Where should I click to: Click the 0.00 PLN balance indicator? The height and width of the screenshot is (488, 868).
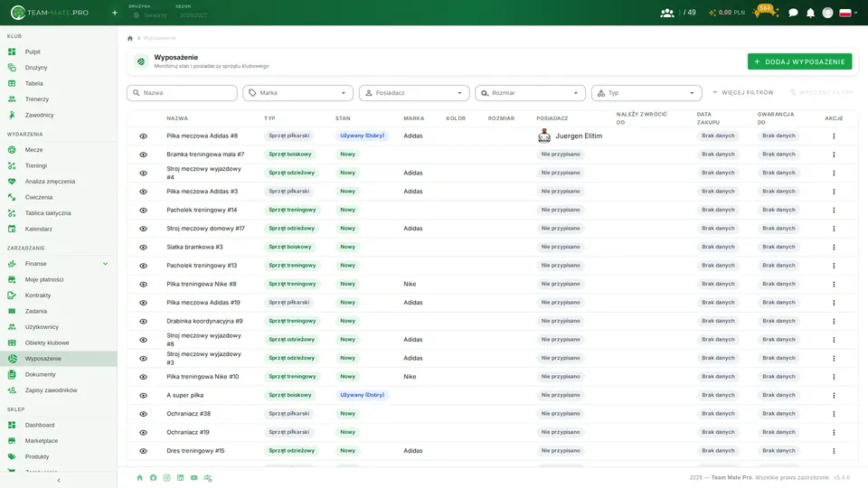(727, 13)
